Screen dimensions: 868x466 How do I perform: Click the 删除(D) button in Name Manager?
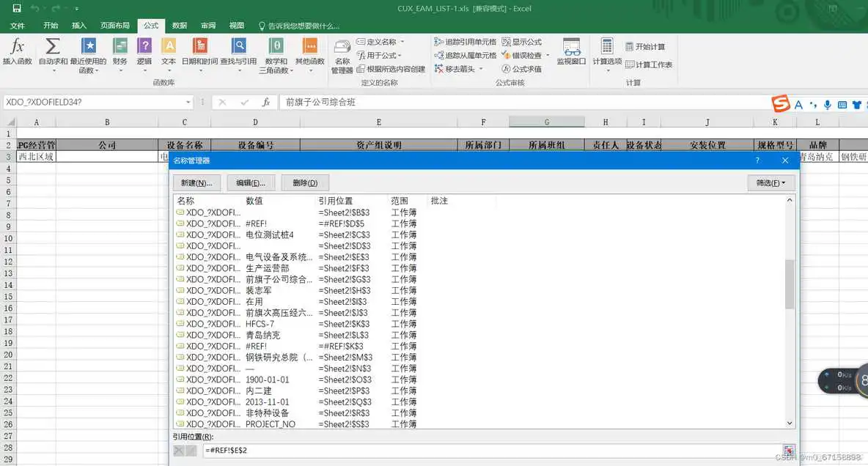coord(305,182)
